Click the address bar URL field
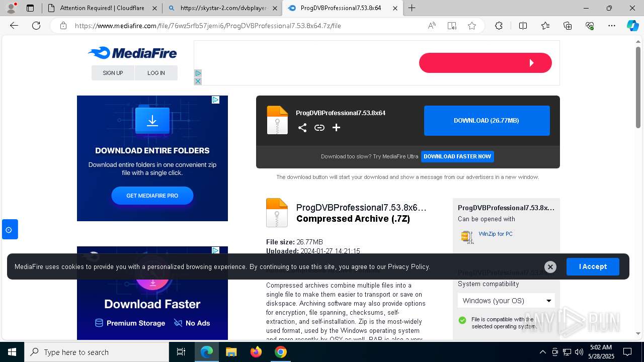The height and width of the screenshot is (362, 644). coord(247,26)
